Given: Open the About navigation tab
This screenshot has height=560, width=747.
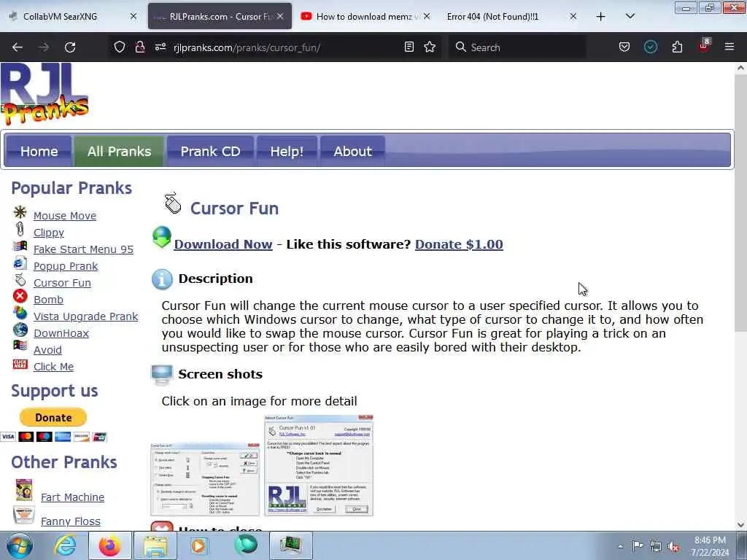Looking at the screenshot, I should point(352,152).
